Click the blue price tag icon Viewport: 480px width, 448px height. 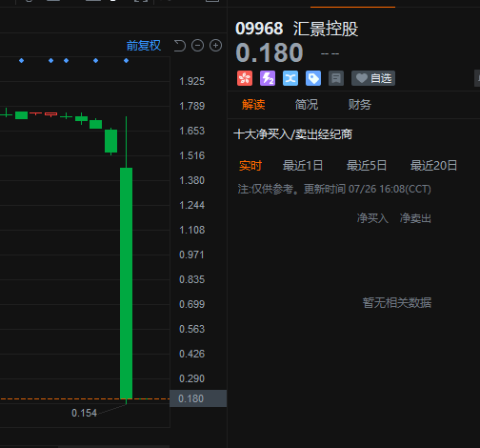(313, 78)
